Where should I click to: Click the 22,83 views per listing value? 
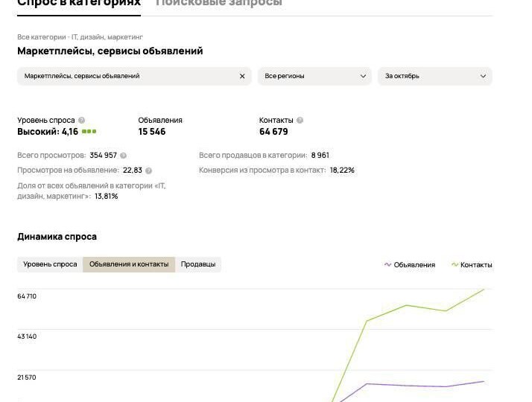[x=133, y=170]
